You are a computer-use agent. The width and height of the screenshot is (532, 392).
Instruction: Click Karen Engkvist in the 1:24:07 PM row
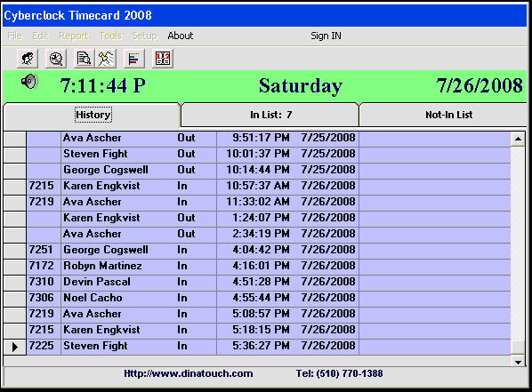coord(101,218)
